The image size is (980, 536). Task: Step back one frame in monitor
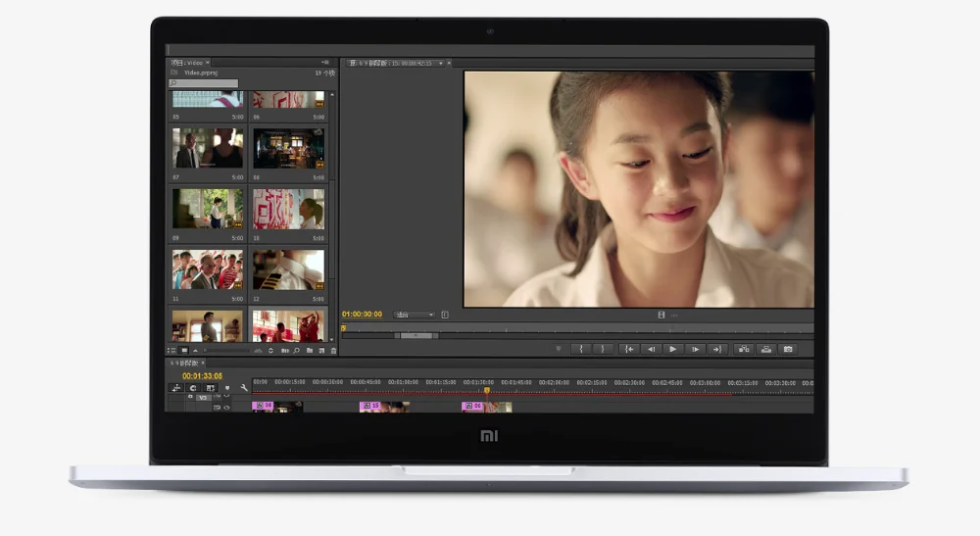click(x=651, y=349)
